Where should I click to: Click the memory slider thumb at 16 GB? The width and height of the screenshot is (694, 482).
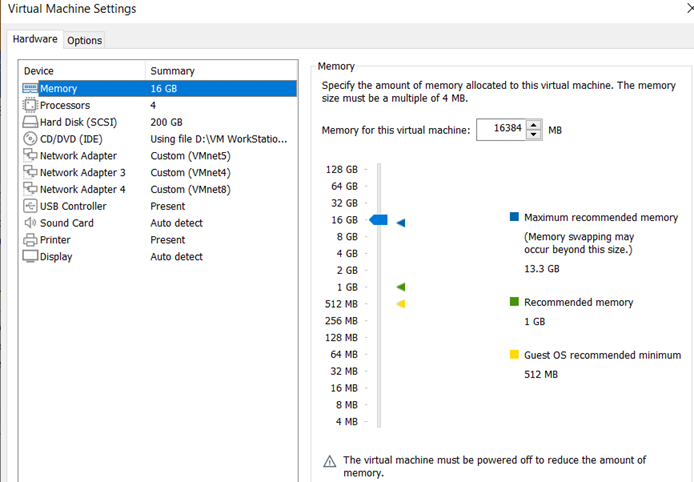(379, 220)
